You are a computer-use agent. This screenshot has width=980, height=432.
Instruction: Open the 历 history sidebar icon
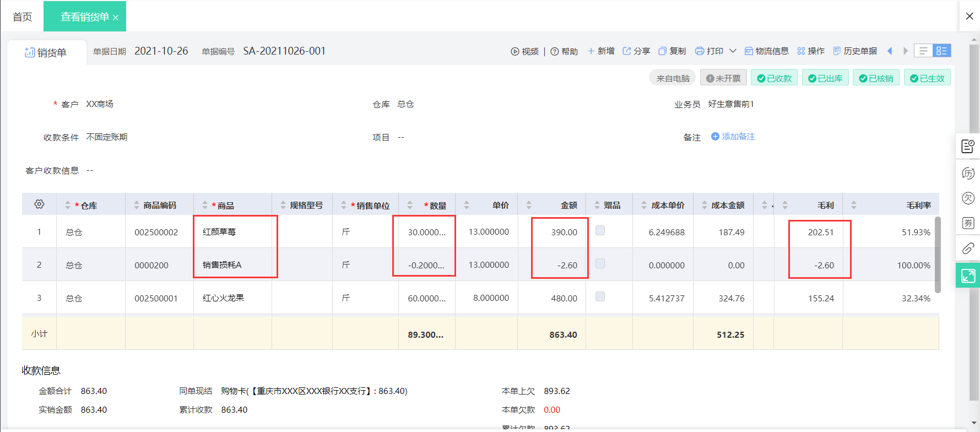click(x=968, y=173)
